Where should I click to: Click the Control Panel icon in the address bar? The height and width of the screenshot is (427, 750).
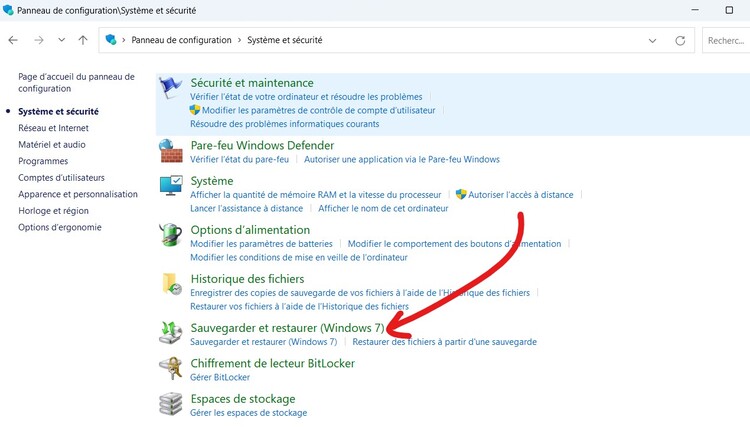click(111, 40)
